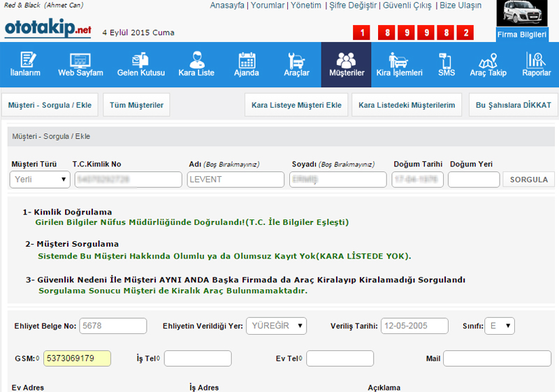Screen dimensions: 559x392
Task: Switch to Tüm Müşteriler tab
Action: (x=136, y=105)
